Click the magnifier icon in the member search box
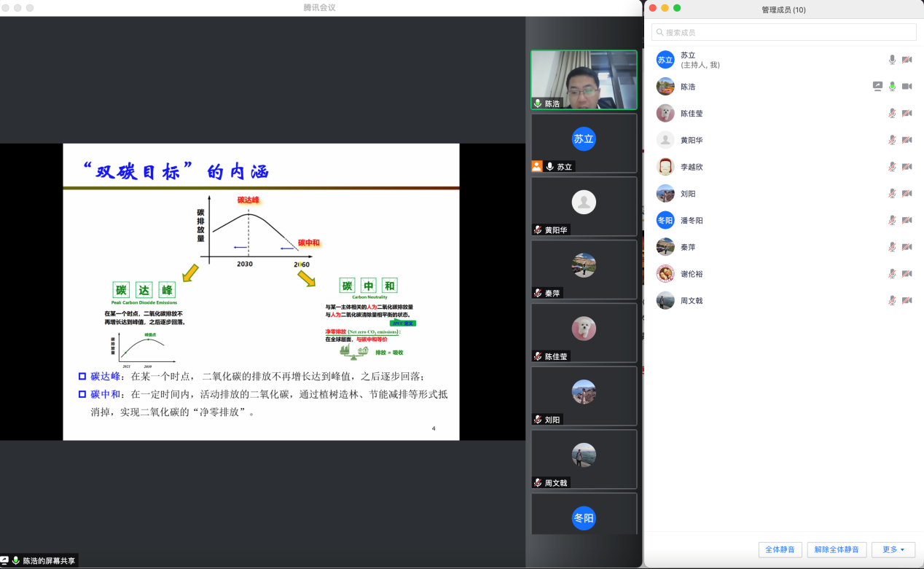 pyautogui.click(x=659, y=33)
